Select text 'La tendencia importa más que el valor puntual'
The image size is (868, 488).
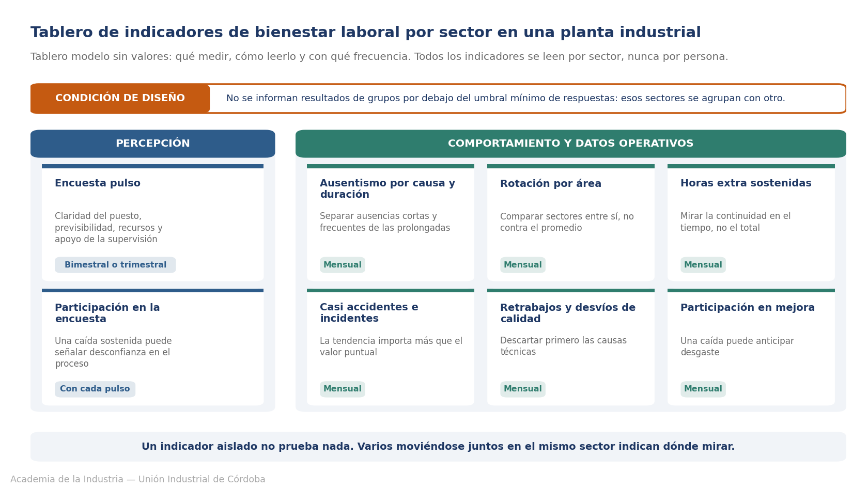click(x=391, y=347)
